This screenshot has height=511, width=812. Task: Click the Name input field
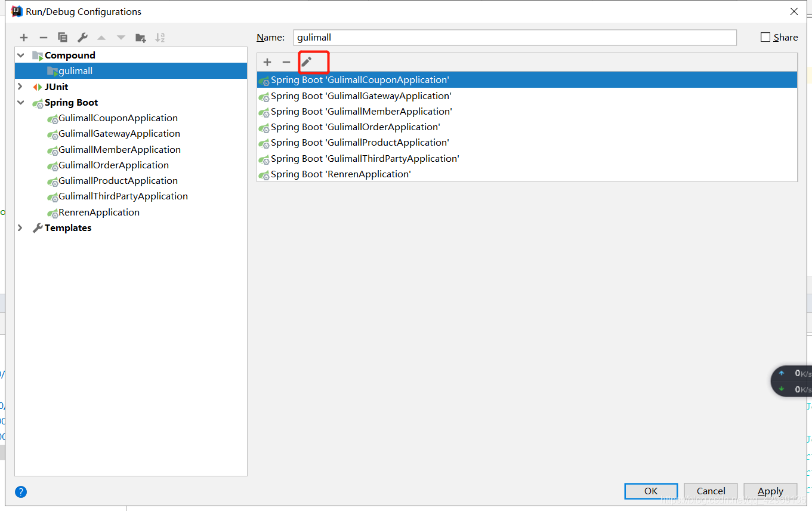coord(515,37)
